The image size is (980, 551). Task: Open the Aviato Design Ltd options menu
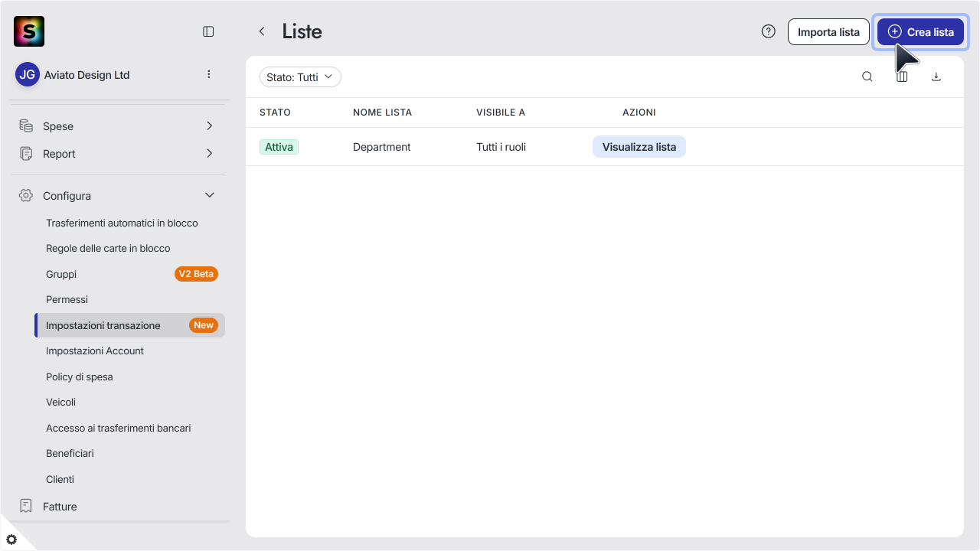pos(209,74)
